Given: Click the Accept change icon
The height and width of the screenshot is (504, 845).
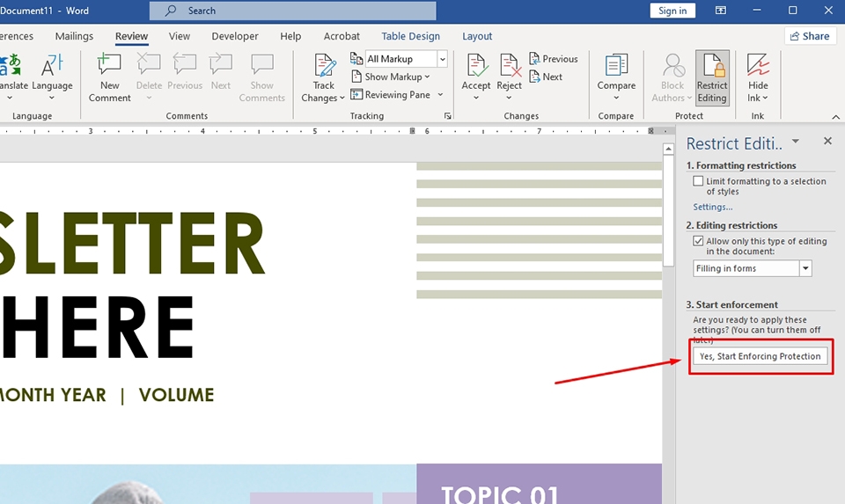Looking at the screenshot, I should (476, 66).
